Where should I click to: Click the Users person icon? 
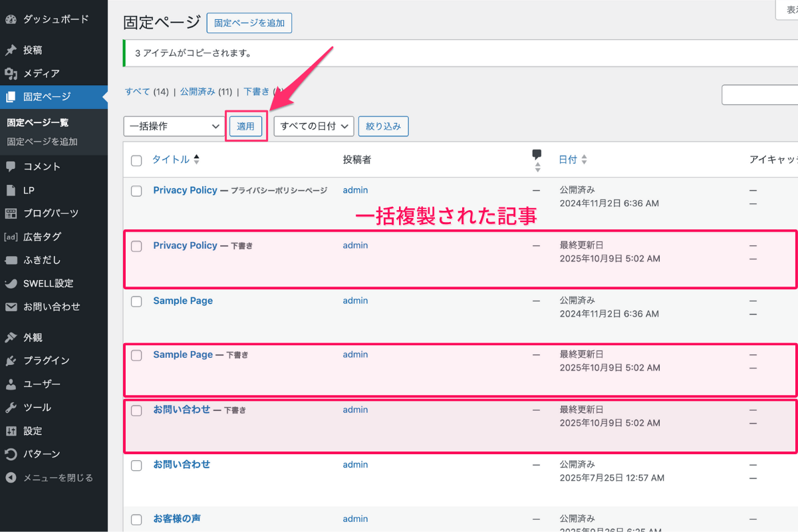tap(11, 384)
